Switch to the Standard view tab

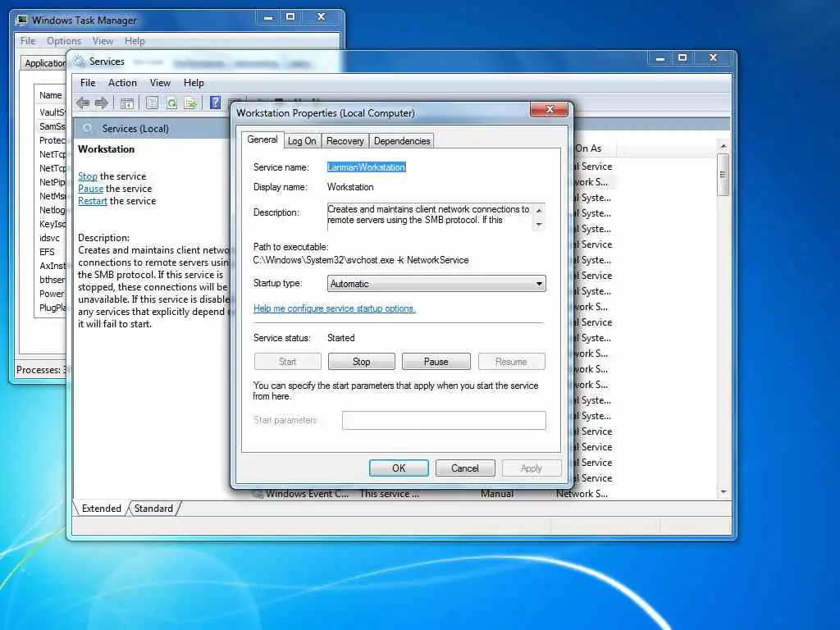click(x=153, y=509)
